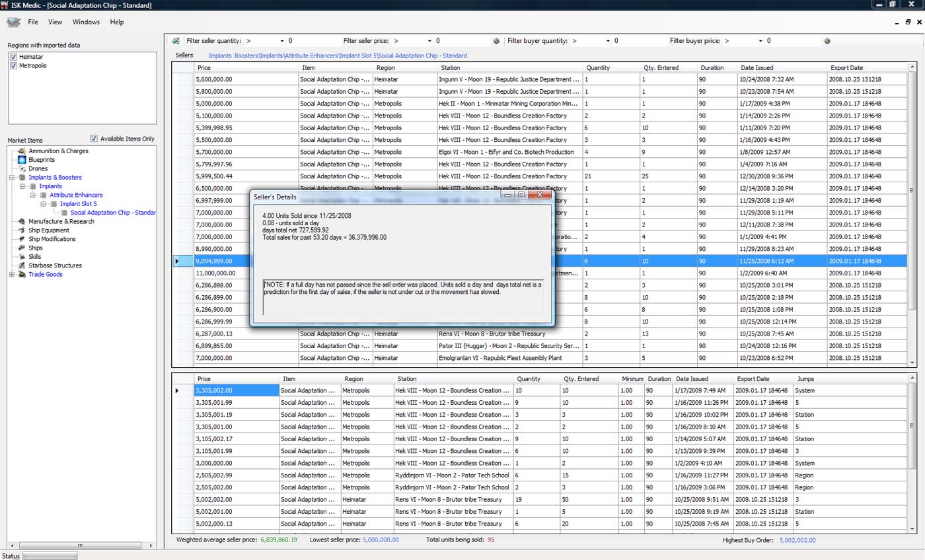Click the ISK Medic logo icon beside File
The height and width of the screenshot is (560, 925).
[x=13, y=22]
